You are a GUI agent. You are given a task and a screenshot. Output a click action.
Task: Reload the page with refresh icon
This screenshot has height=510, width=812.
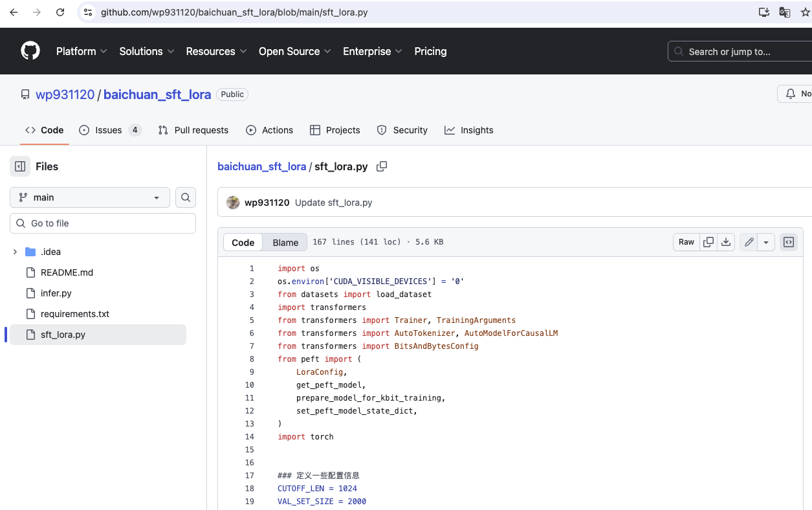[60, 12]
